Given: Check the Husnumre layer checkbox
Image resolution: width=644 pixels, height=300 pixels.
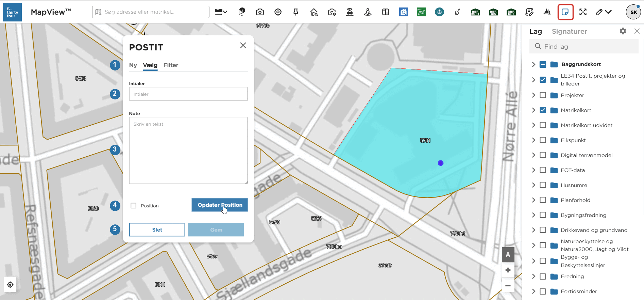Looking at the screenshot, I should [x=543, y=185].
